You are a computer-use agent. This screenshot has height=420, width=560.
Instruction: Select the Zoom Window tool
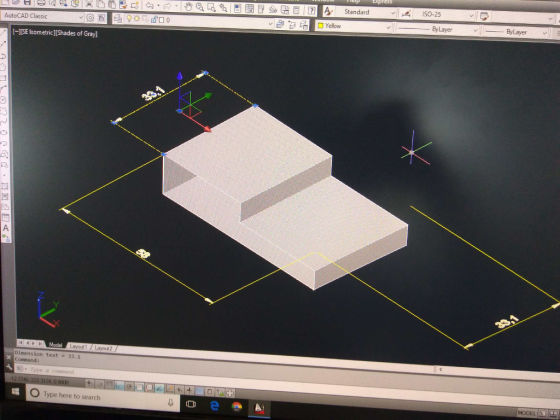[x=211, y=7]
